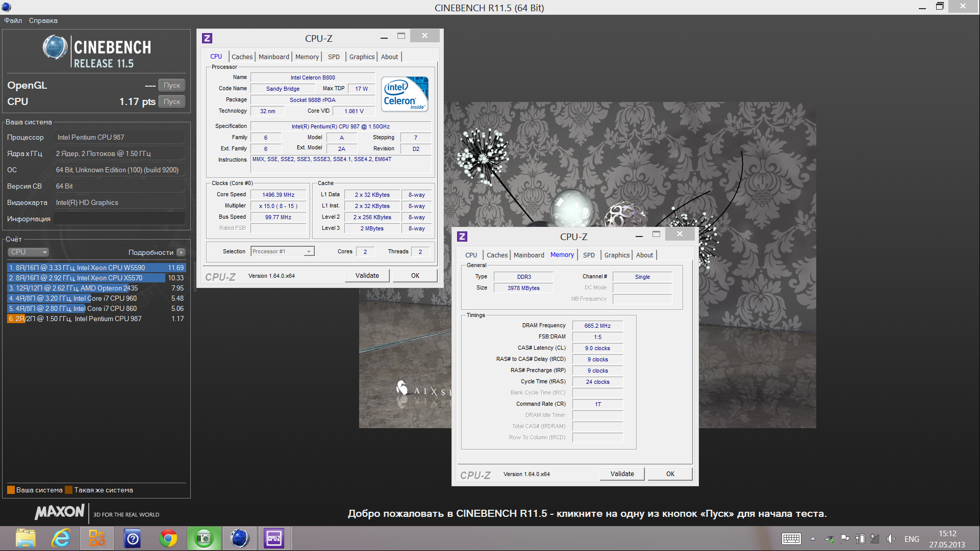Click Validate in CPU-Z Memory window
This screenshot has width=980, height=551.
(622, 474)
